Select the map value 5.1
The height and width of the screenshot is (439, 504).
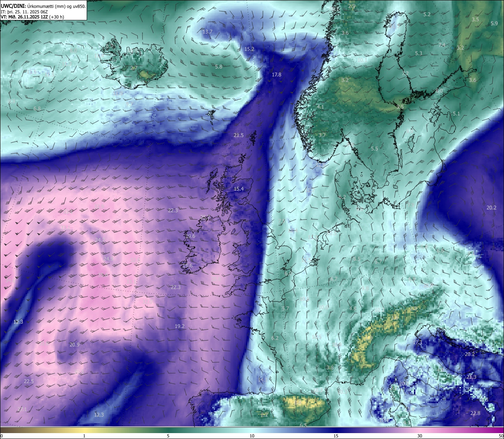pos(456,113)
